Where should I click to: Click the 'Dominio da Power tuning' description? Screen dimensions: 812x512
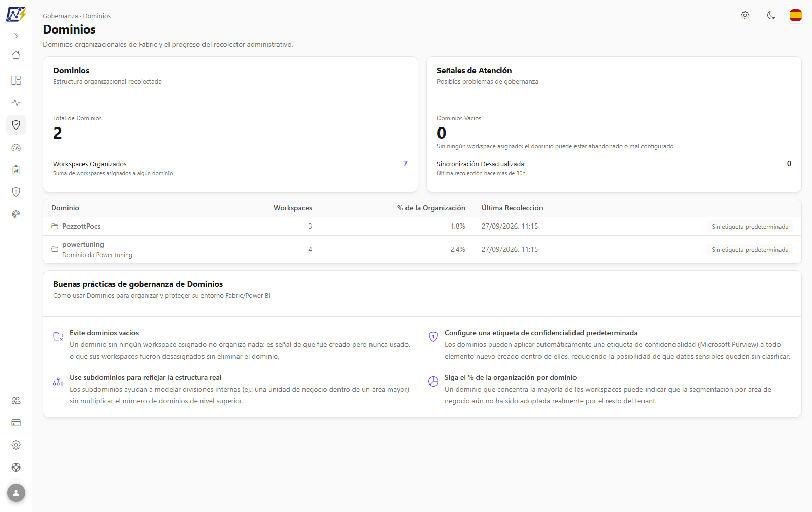97,255
